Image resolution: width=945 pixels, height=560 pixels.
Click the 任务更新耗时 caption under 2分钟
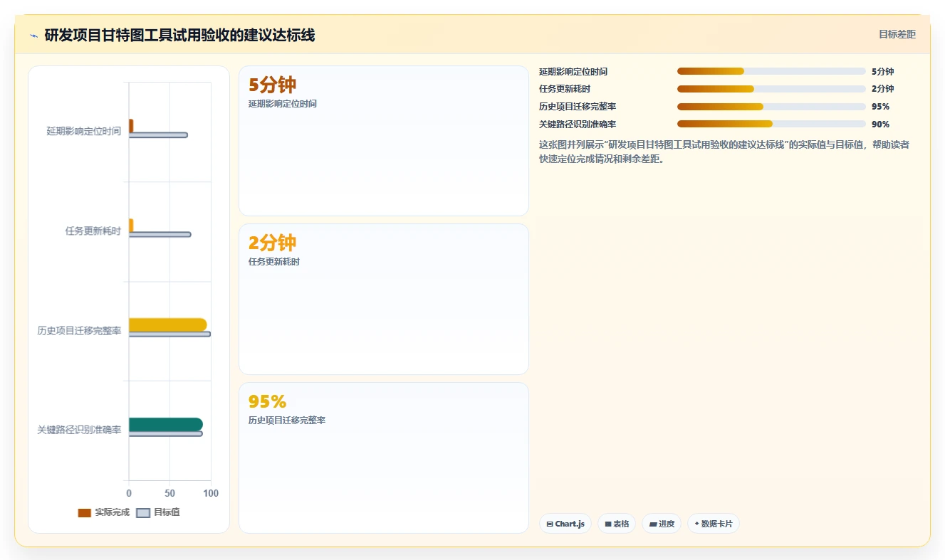tap(274, 262)
